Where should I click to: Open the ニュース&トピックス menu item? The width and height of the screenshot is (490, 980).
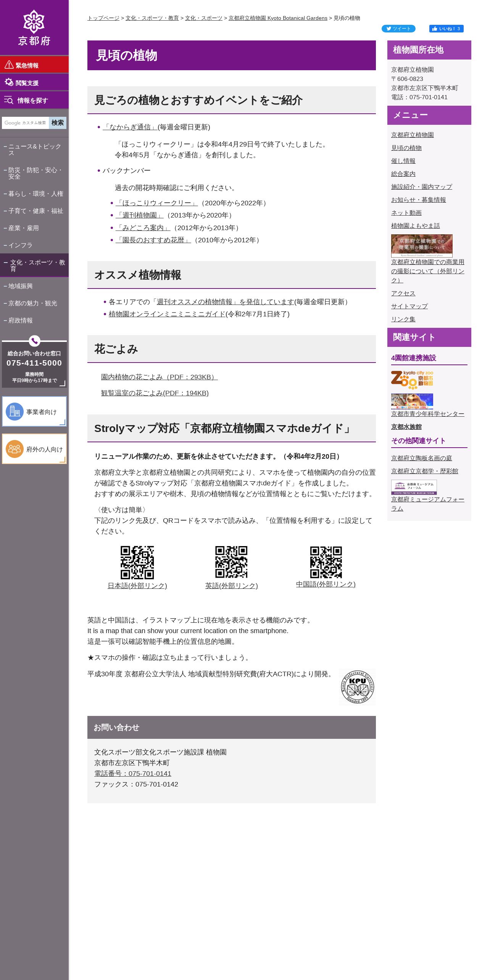pos(34,150)
